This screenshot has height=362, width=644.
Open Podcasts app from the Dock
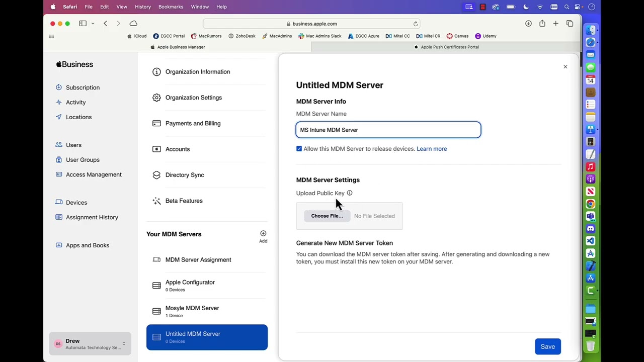[591, 179]
